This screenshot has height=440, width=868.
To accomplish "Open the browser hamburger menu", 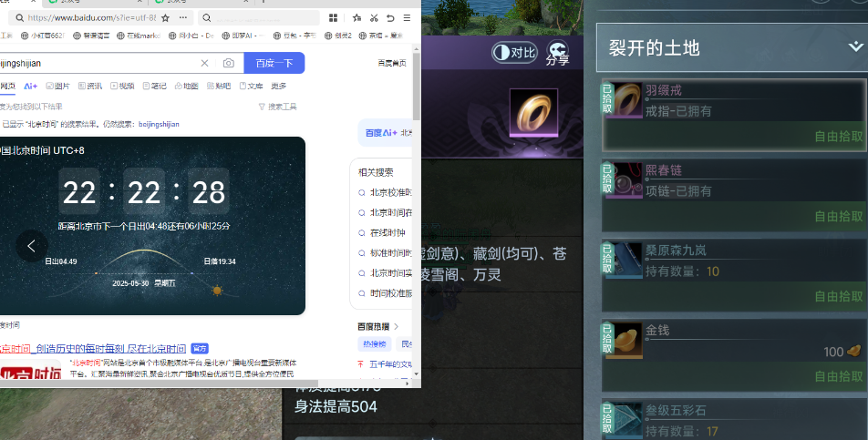I will tap(407, 17).
